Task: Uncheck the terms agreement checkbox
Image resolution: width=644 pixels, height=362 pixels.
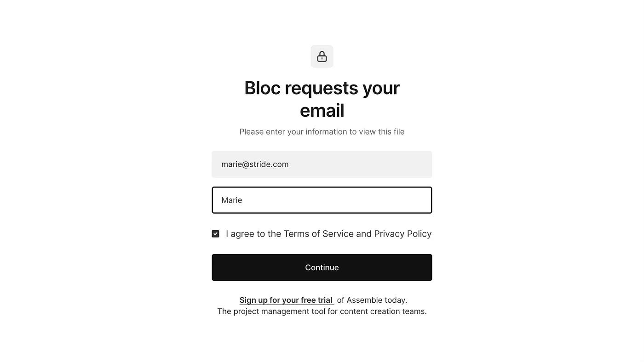Action: (215, 234)
